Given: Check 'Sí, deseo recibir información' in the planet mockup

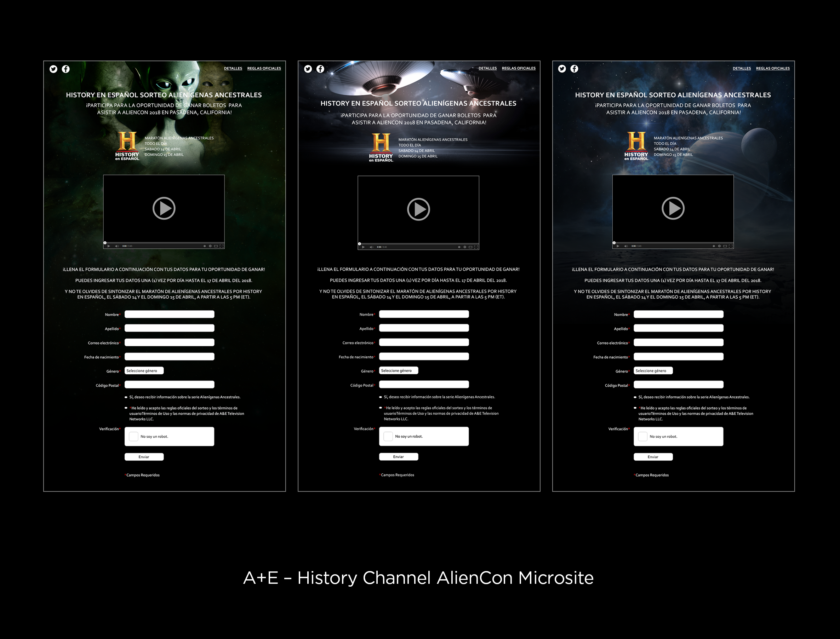Looking at the screenshot, I should (635, 397).
